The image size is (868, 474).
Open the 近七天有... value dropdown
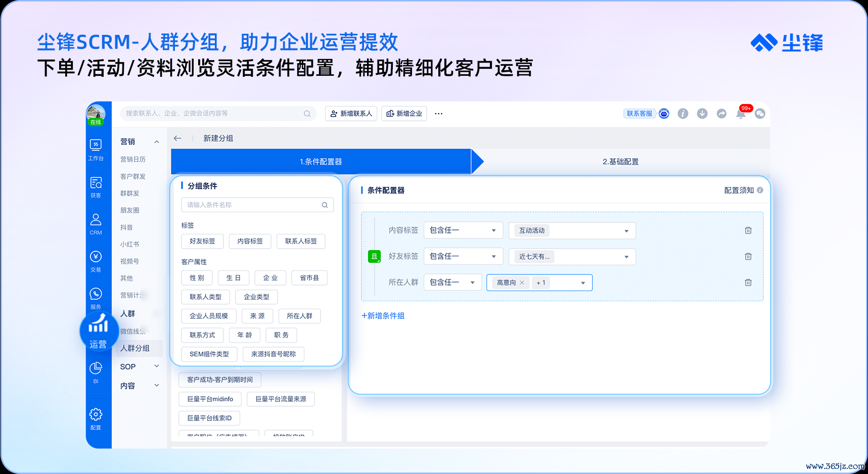(x=572, y=256)
